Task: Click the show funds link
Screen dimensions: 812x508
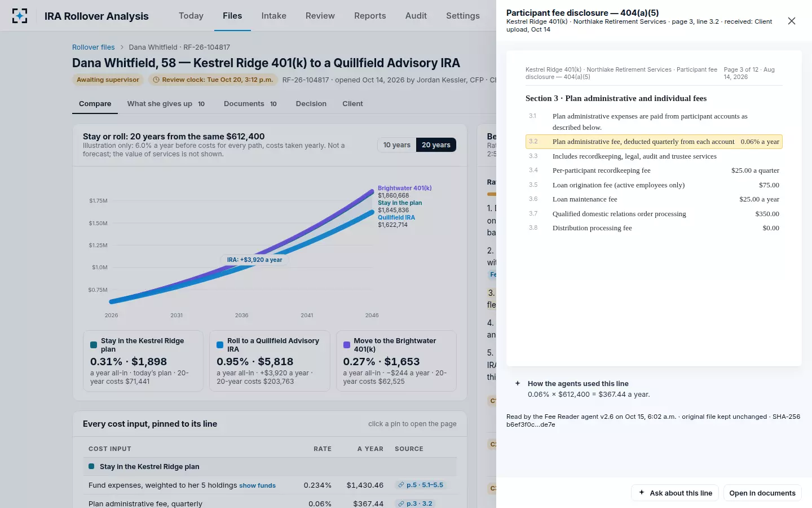Action: click(x=257, y=485)
